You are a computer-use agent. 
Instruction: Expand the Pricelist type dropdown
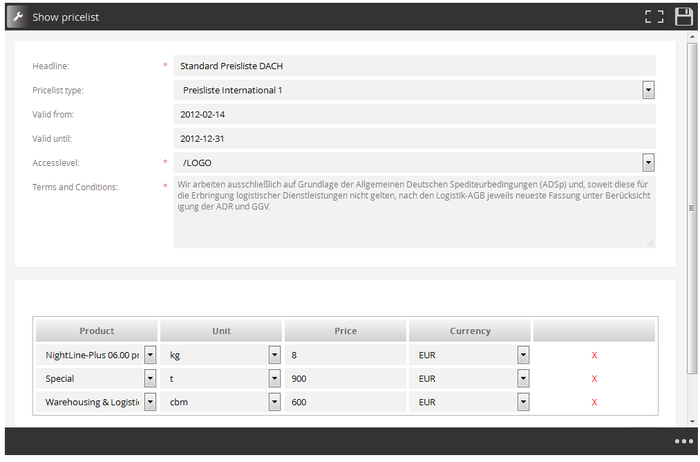click(648, 90)
